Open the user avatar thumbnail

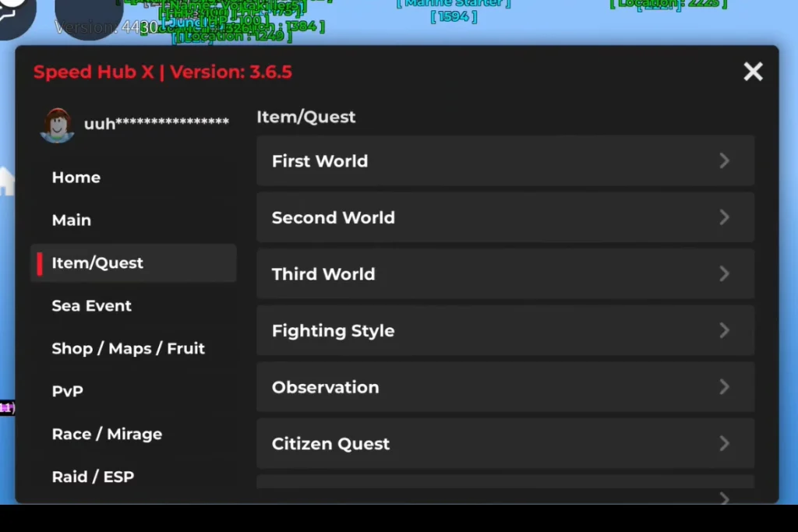tap(57, 125)
